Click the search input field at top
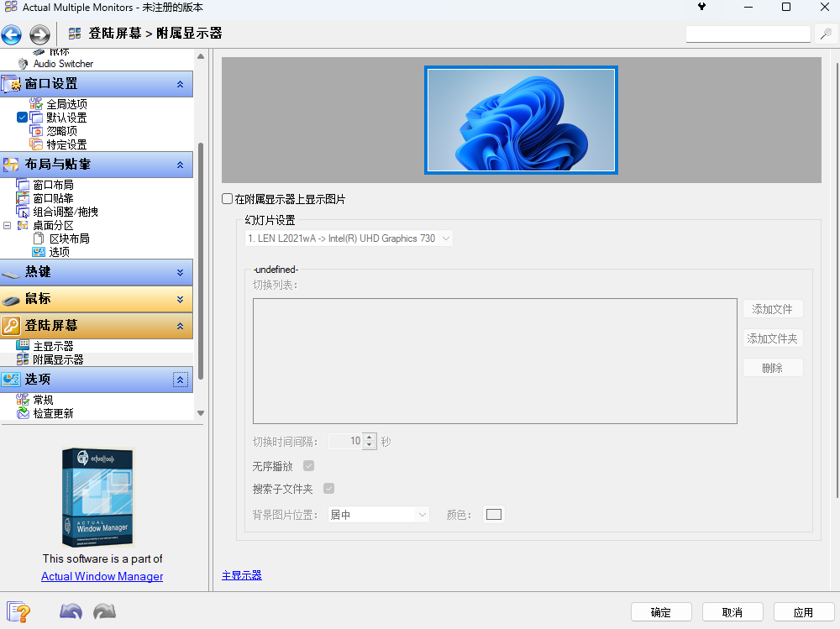This screenshot has width=840, height=629. tap(748, 34)
